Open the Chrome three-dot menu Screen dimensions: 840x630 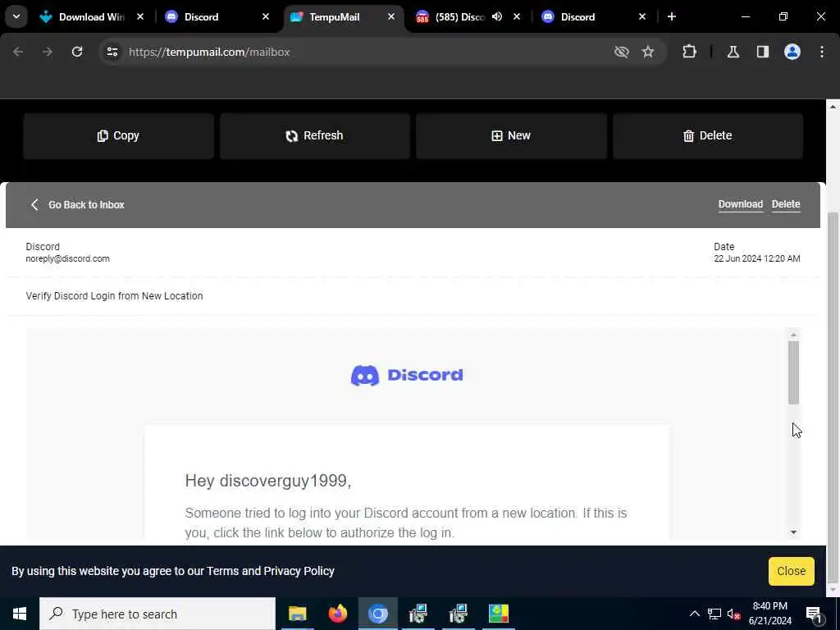point(822,52)
